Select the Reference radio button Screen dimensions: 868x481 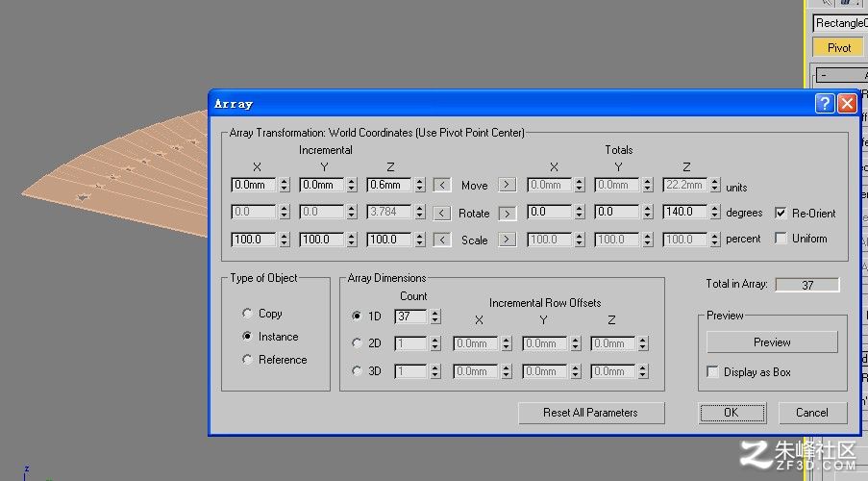[247, 359]
